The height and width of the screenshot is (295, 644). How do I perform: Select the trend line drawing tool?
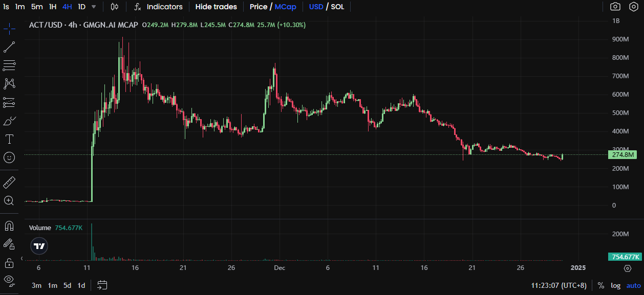click(9, 47)
